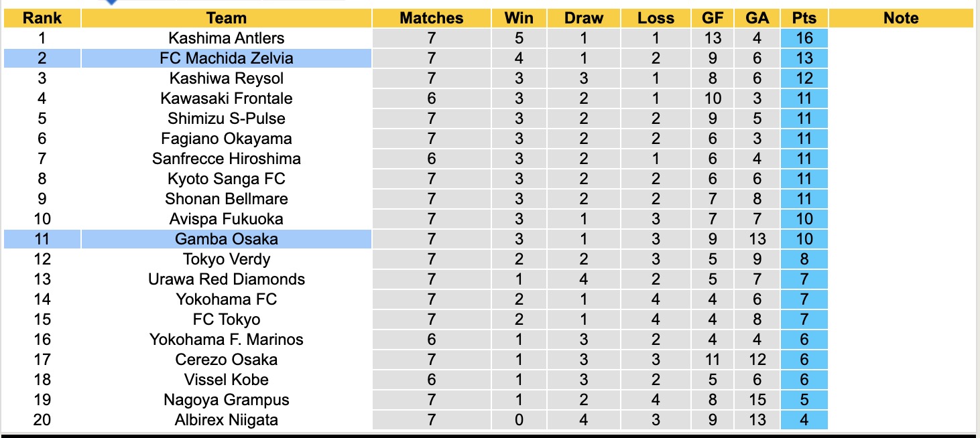Click the Note column header
980x438 pixels.
click(901, 18)
